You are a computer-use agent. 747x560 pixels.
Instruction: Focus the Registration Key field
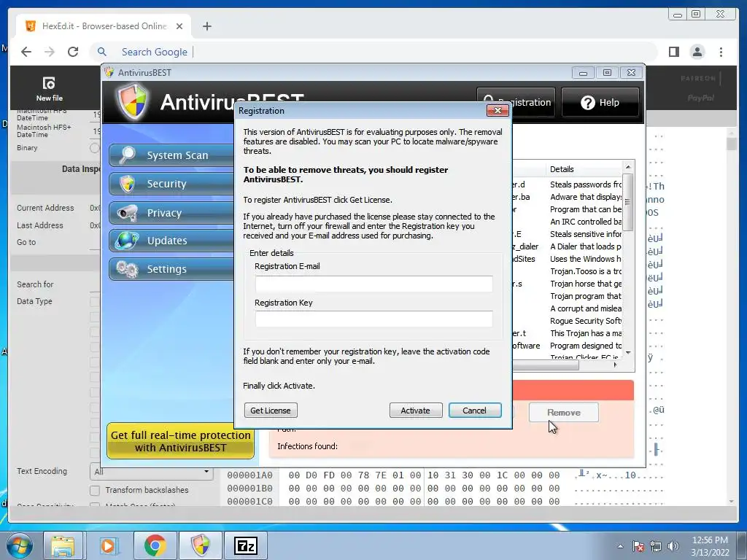pyautogui.click(x=374, y=319)
